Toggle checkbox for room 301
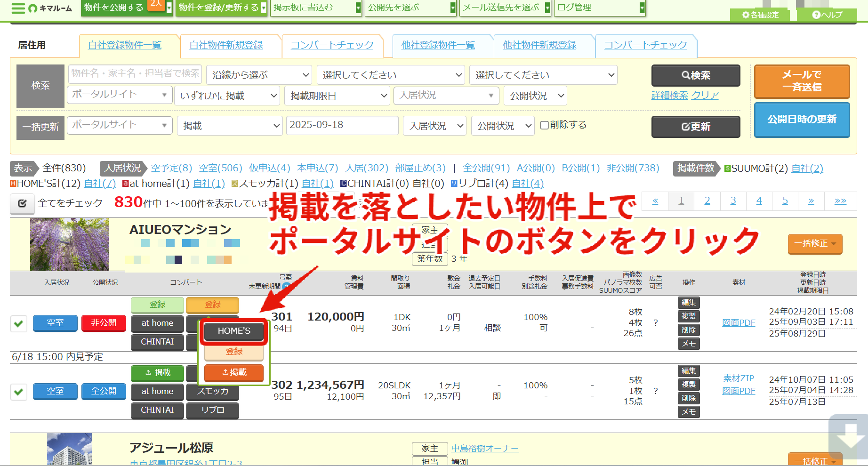868x466 pixels. point(19,323)
